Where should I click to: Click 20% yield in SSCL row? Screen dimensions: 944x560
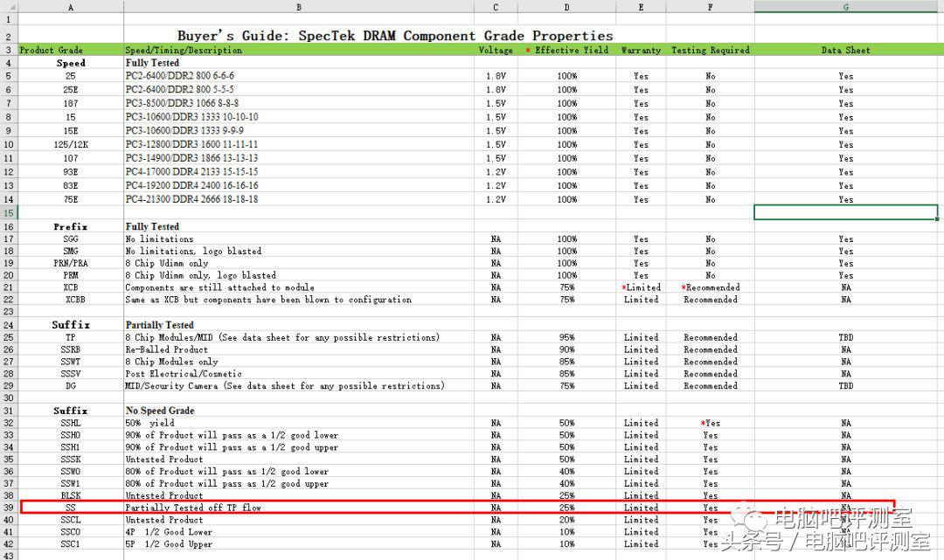[x=566, y=520]
